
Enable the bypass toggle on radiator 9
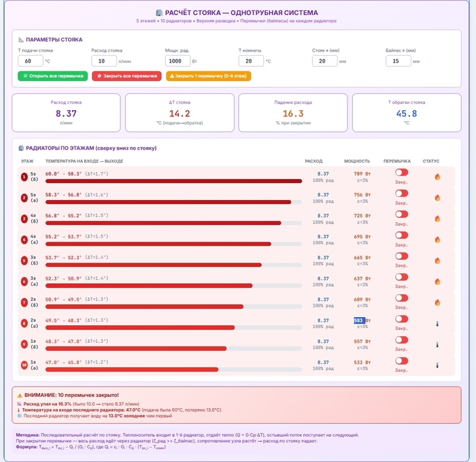tap(401, 340)
